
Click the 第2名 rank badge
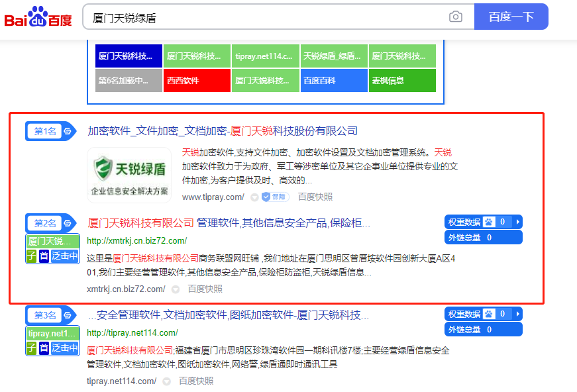(x=45, y=223)
